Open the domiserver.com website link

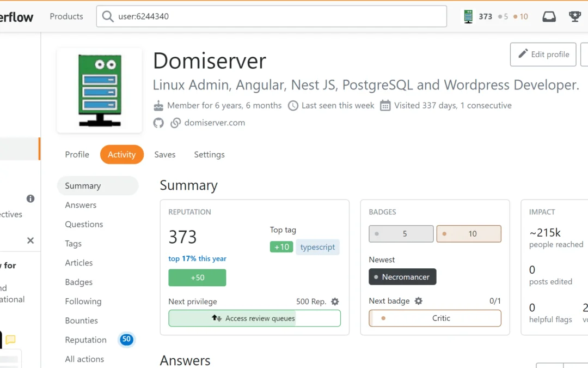tap(215, 123)
